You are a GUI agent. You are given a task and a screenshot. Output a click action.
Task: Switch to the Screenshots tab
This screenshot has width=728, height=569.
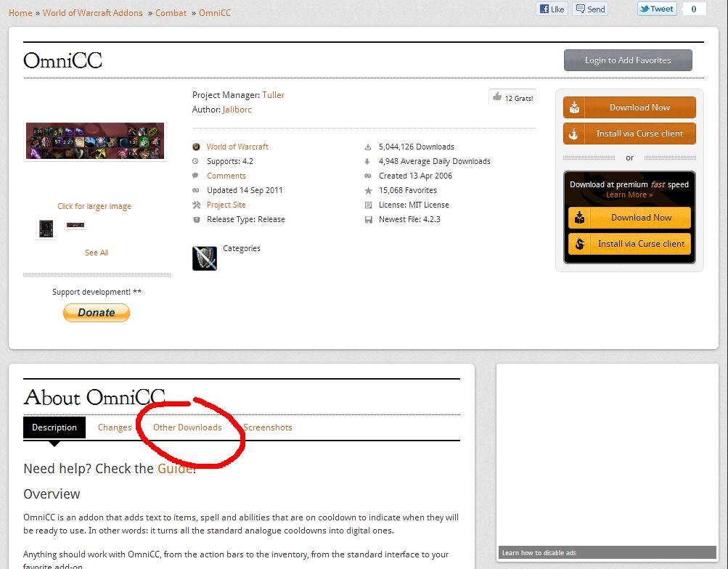[268, 427]
